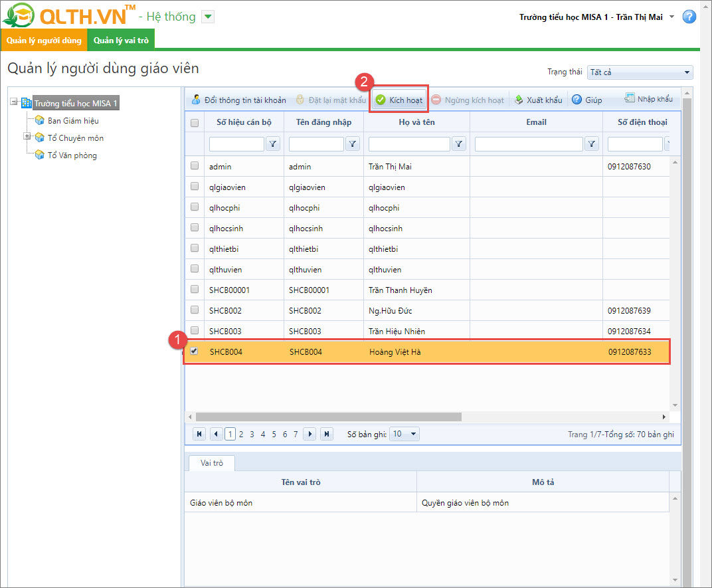The width and height of the screenshot is (712, 588).
Task: Go to first page icon
Action: point(199,434)
